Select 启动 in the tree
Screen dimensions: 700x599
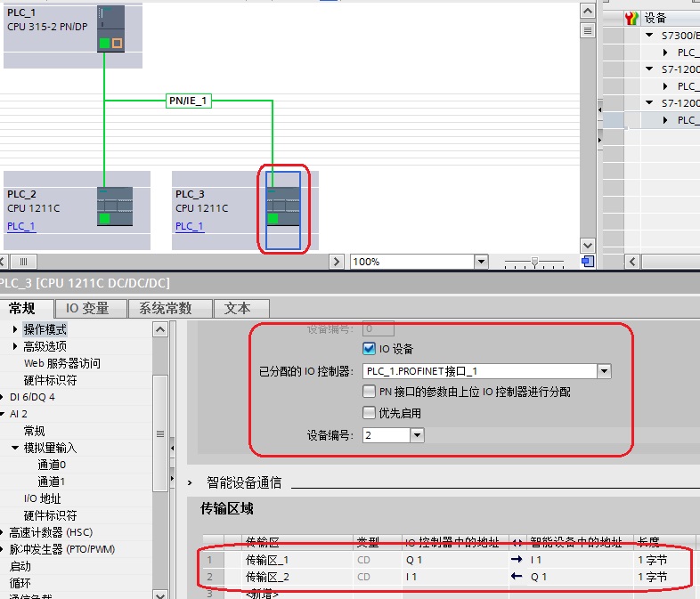click(x=20, y=566)
